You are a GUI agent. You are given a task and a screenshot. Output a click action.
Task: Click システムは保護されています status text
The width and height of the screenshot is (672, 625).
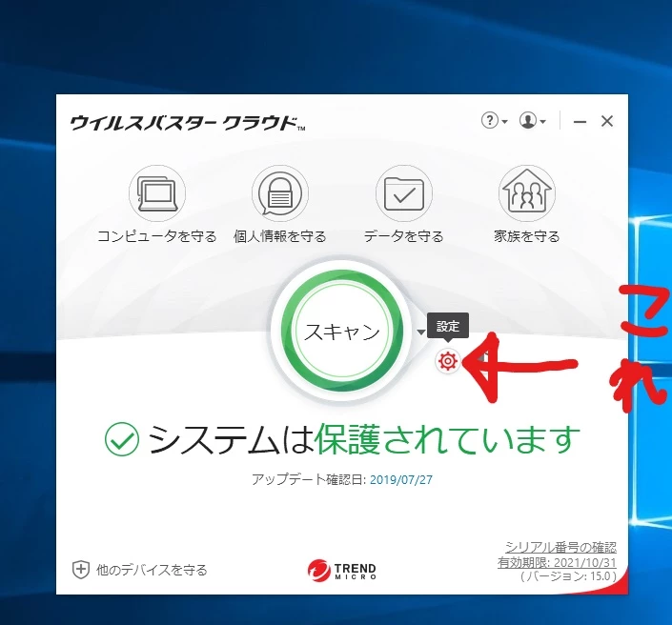[363, 439]
